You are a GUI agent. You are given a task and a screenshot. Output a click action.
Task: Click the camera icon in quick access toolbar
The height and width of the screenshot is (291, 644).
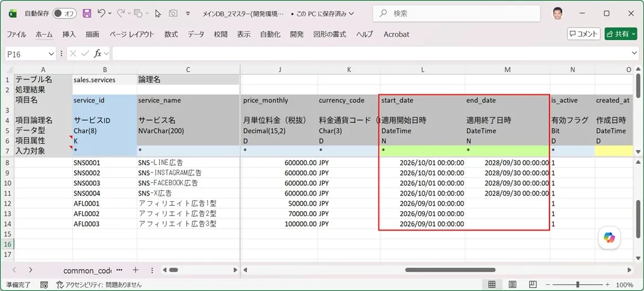(x=173, y=13)
